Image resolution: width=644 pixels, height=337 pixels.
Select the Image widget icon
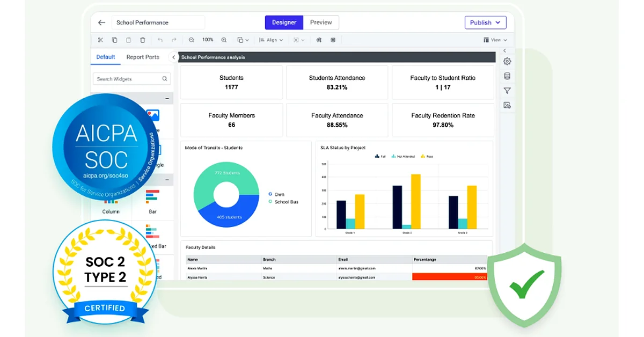click(x=153, y=115)
